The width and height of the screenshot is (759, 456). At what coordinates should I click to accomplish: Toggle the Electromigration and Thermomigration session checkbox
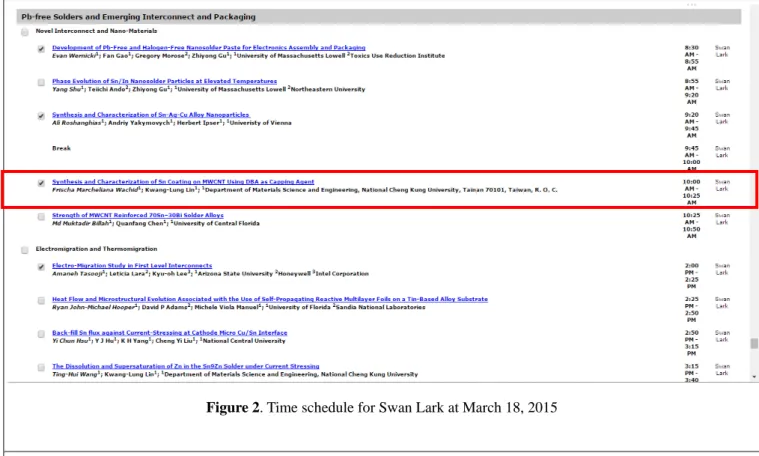(25, 250)
